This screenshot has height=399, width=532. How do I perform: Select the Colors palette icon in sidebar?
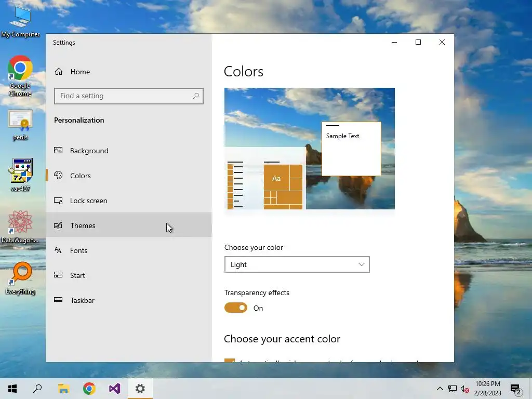58,176
